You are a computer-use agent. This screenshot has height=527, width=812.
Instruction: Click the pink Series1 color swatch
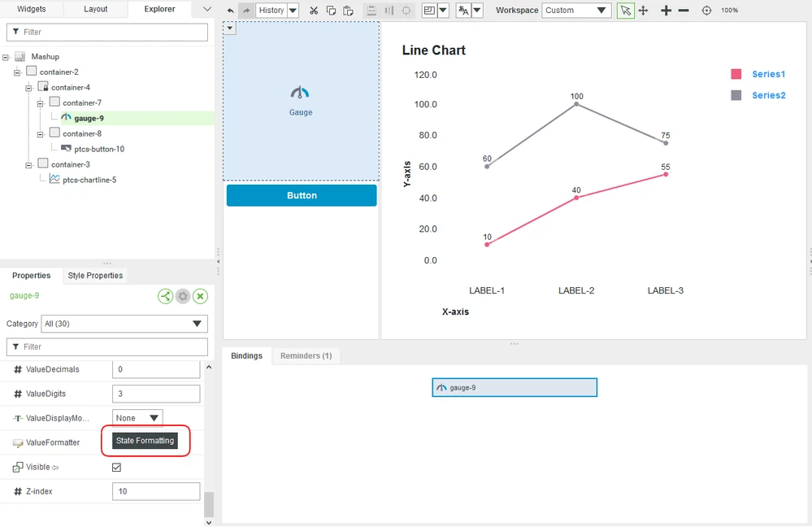point(736,74)
